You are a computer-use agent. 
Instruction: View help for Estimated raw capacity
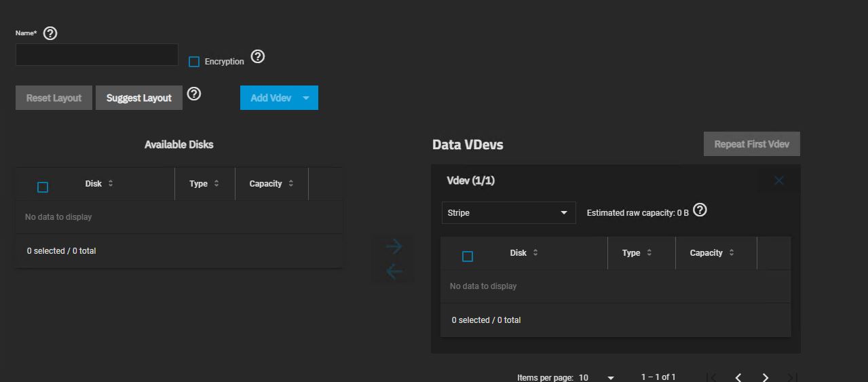tap(700, 210)
